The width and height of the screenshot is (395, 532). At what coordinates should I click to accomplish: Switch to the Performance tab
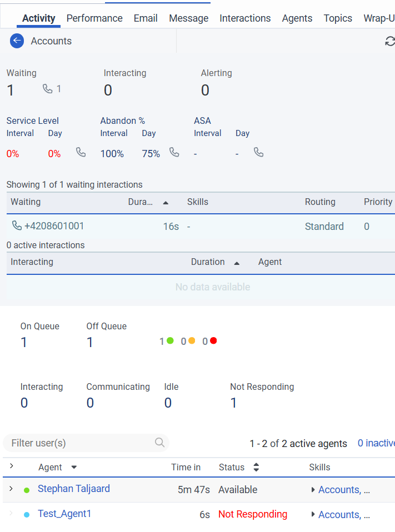click(x=94, y=18)
